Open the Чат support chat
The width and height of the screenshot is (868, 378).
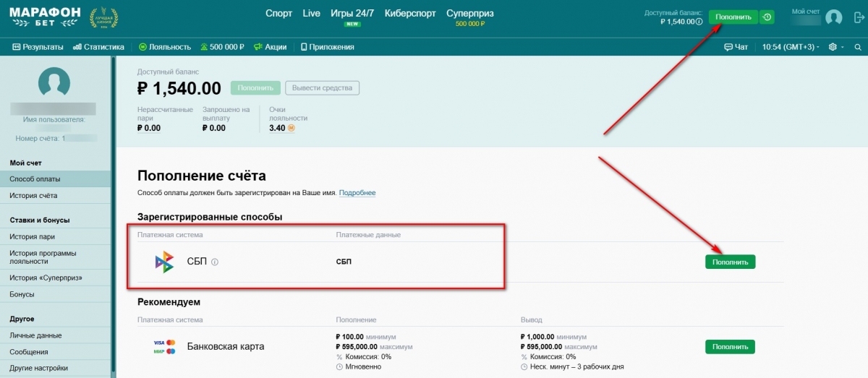pyautogui.click(x=736, y=47)
